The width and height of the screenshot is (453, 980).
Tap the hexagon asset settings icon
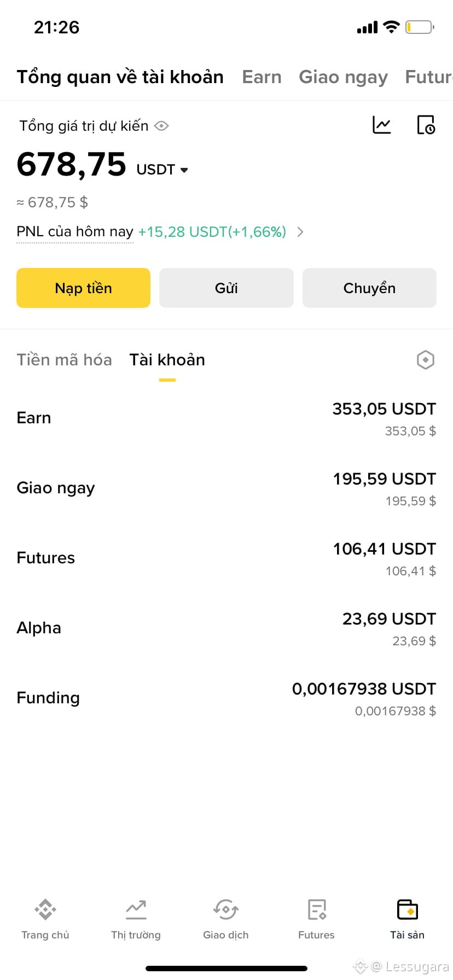425,360
